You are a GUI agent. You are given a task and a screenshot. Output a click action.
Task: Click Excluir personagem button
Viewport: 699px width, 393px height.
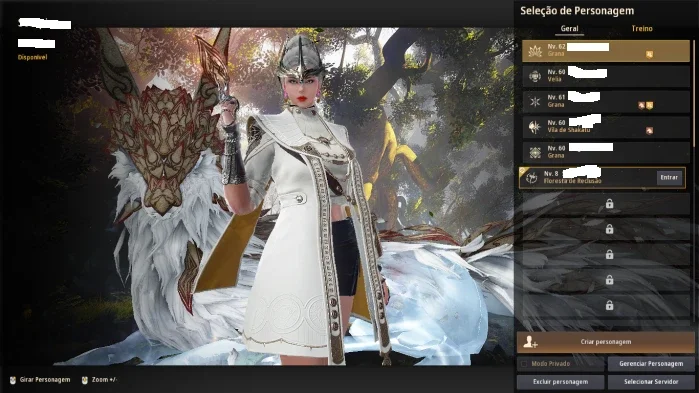coord(560,382)
